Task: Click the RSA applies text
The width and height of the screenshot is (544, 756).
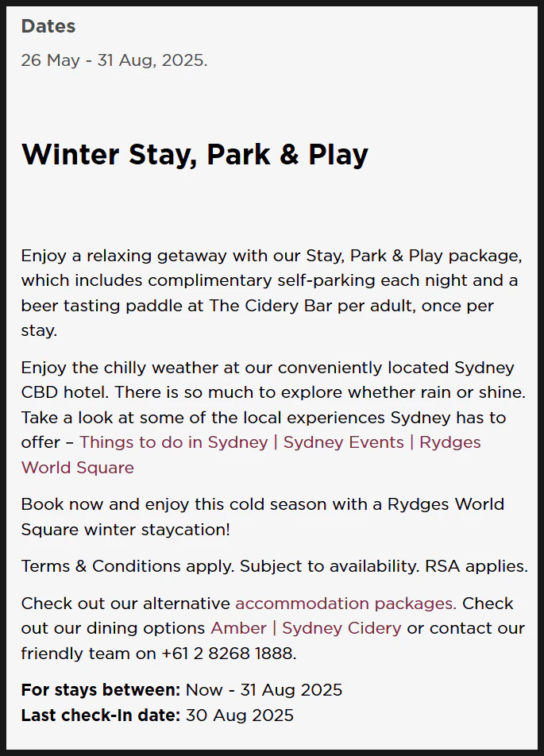Action: tap(476, 566)
